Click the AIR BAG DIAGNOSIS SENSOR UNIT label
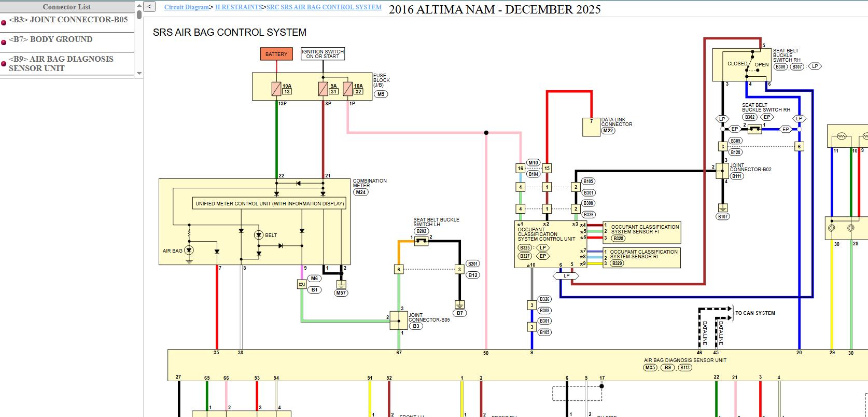The width and height of the screenshot is (868, 417). [685, 360]
